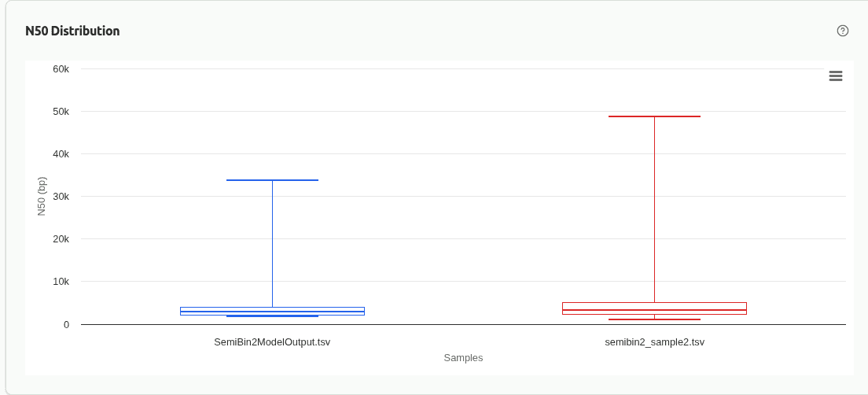Click the semibin2_sample2.tsv axis label
Screen dimensions: 868x395
click(x=654, y=342)
